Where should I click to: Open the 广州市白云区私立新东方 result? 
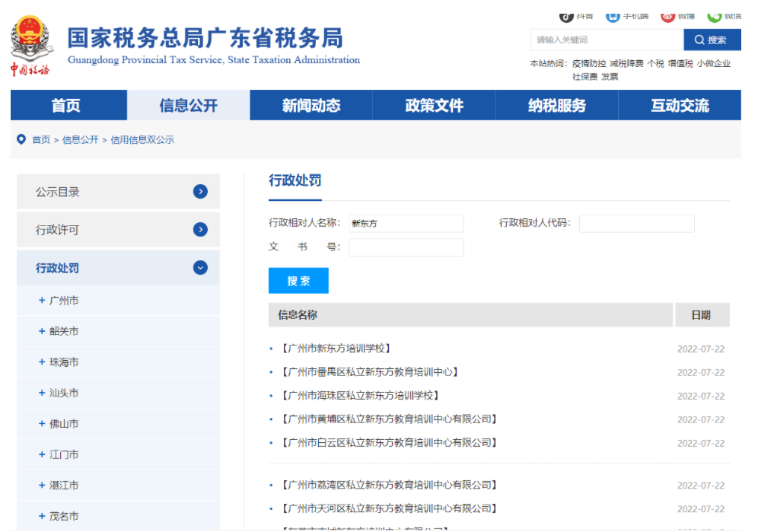pos(389,442)
